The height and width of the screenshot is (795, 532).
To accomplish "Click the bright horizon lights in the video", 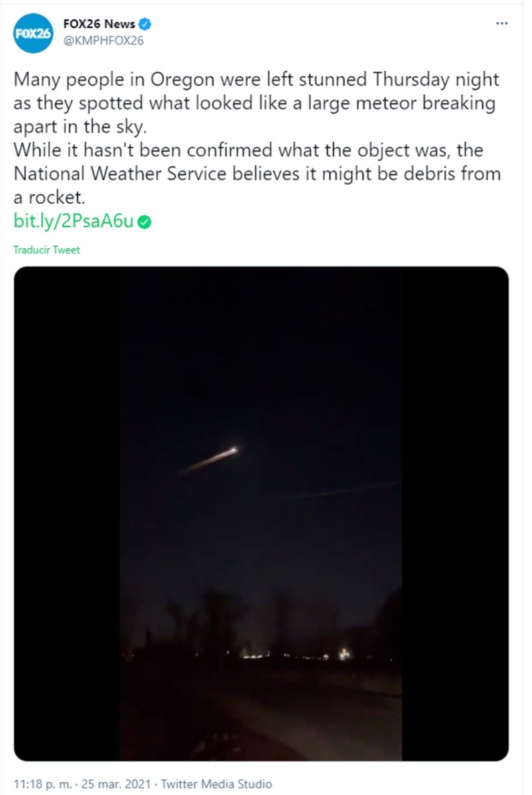I will (344, 654).
